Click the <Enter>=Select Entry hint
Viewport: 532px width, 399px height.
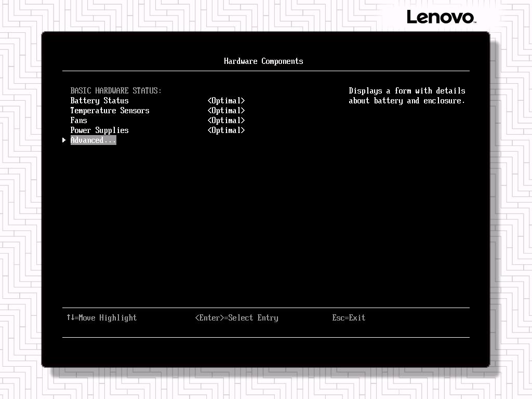[x=236, y=318]
